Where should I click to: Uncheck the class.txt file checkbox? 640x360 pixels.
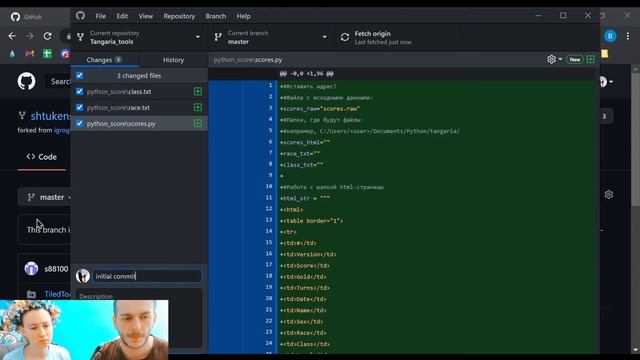[x=80, y=91]
